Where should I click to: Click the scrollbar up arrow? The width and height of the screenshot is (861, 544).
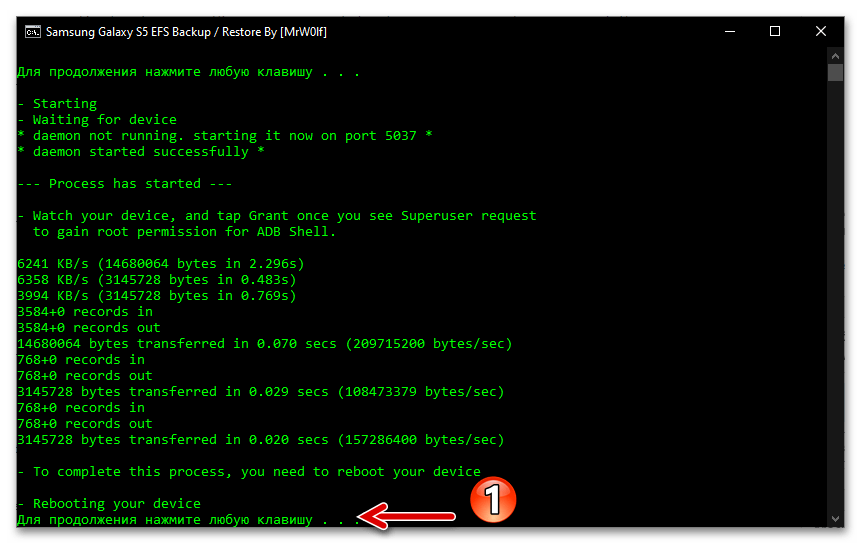[x=835, y=56]
